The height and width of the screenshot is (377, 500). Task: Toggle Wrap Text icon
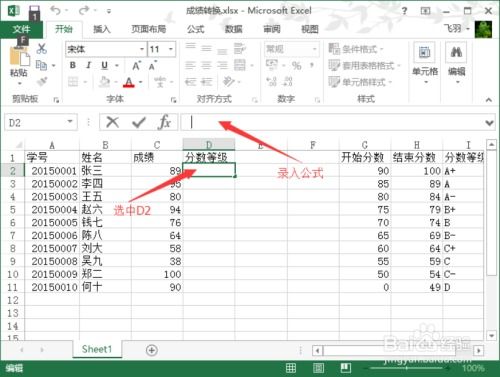click(x=239, y=49)
